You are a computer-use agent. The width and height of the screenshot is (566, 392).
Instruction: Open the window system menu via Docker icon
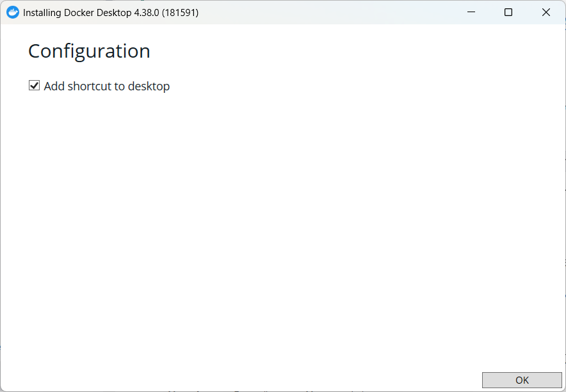click(x=13, y=12)
